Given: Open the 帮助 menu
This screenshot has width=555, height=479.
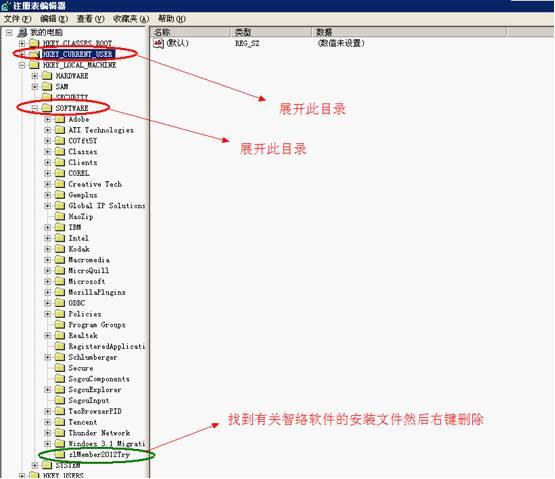Looking at the screenshot, I should coord(172,19).
